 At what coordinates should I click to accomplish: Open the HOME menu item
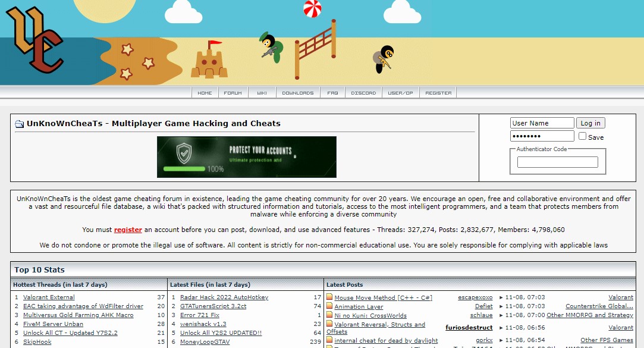[205, 93]
